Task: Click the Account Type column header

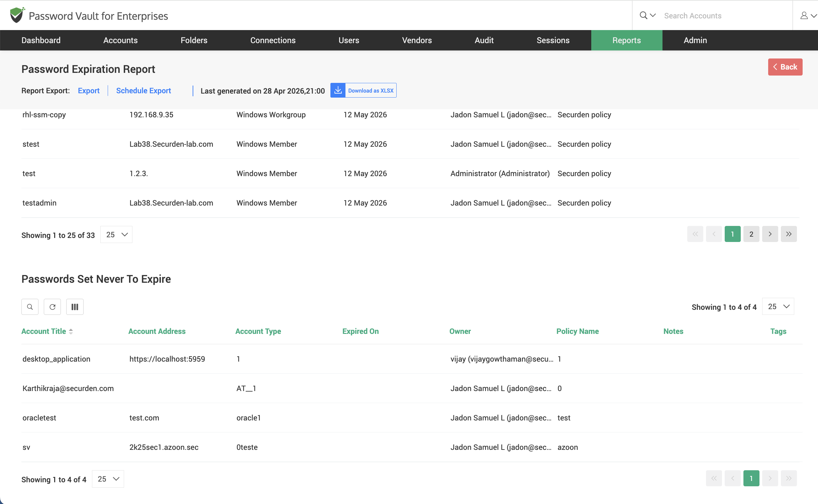Action: coord(258,331)
